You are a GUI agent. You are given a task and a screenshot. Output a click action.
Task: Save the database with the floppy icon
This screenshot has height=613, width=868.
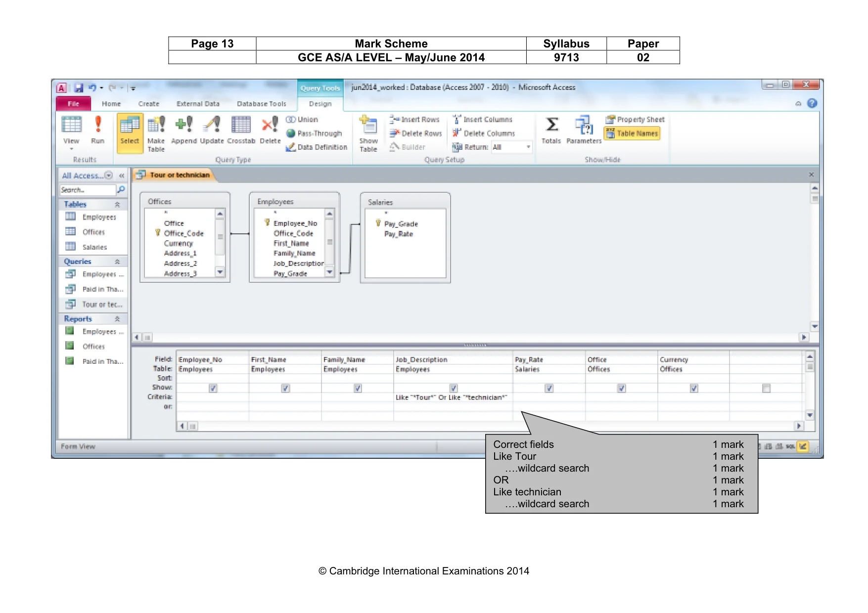79,88
